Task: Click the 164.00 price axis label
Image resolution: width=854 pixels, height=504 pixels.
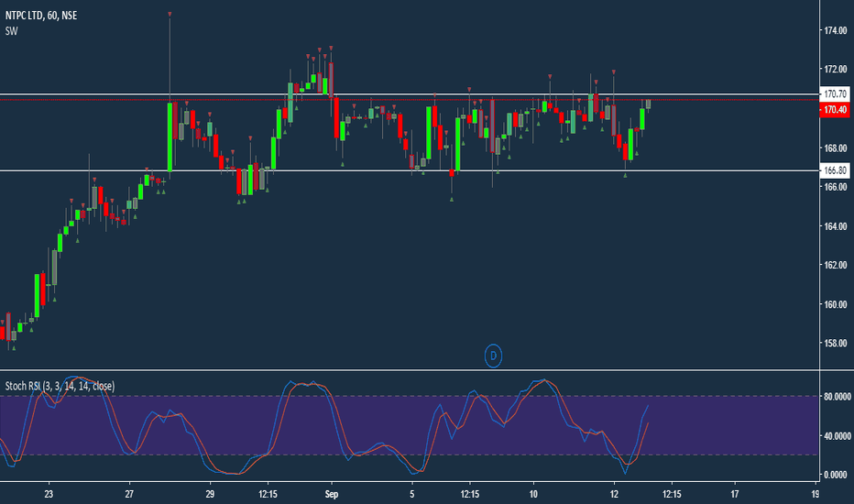Action: pos(835,226)
